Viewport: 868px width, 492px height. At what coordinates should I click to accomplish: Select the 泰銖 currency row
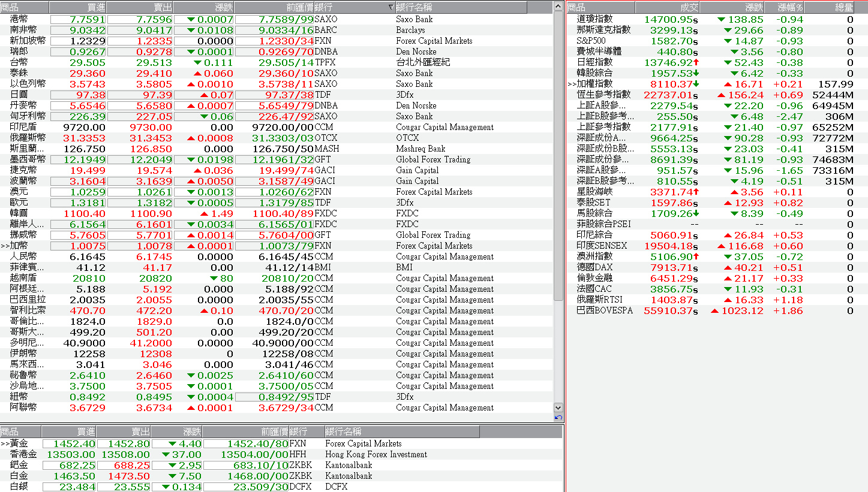pos(276,73)
